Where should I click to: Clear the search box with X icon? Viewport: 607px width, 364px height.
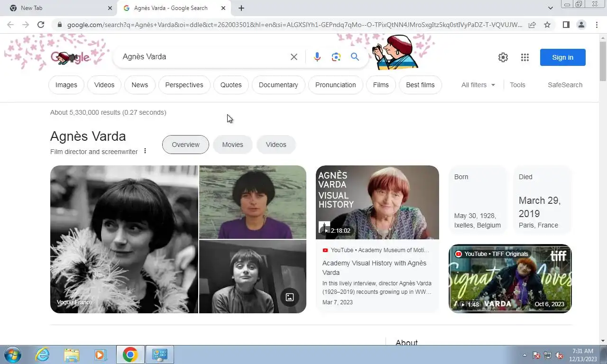point(294,57)
